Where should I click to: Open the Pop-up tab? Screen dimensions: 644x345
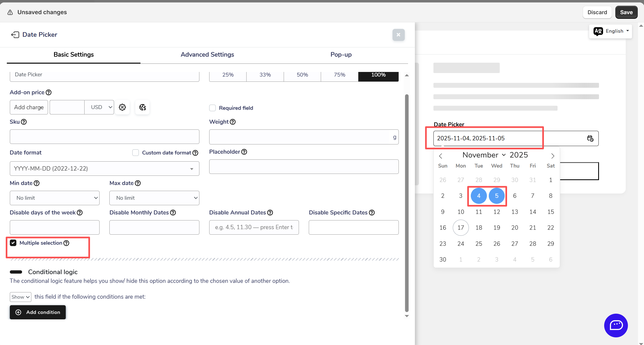pyautogui.click(x=341, y=55)
